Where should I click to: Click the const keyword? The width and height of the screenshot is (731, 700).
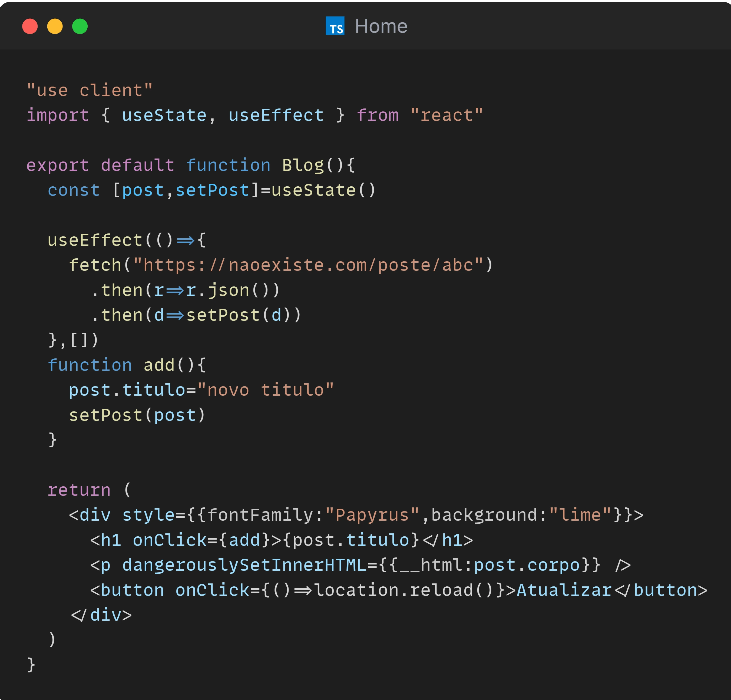(x=74, y=190)
